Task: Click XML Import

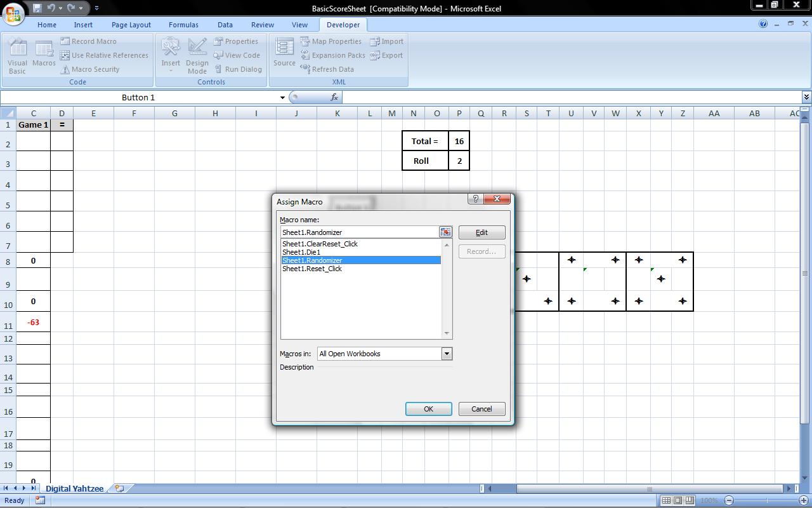Action: [387, 41]
